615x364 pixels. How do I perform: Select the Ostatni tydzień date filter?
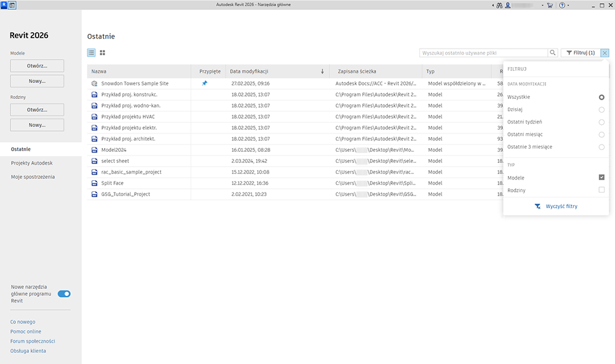coord(601,122)
